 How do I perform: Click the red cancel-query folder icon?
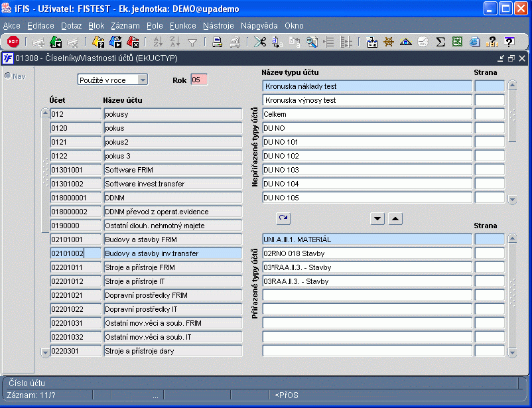point(133,42)
